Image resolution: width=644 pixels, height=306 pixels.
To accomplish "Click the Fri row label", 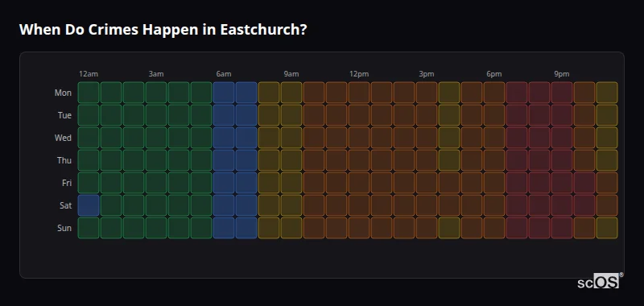I will [67, 183].
